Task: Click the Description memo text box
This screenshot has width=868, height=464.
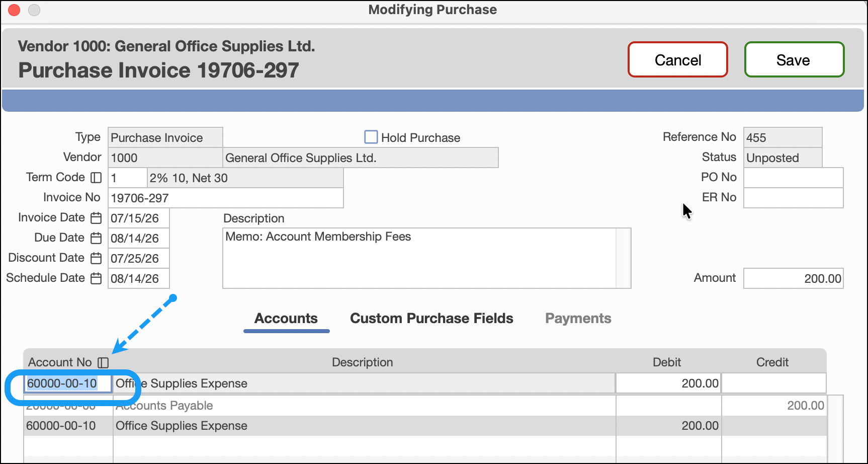Action: pyautogui.click(x=419, y=258)
